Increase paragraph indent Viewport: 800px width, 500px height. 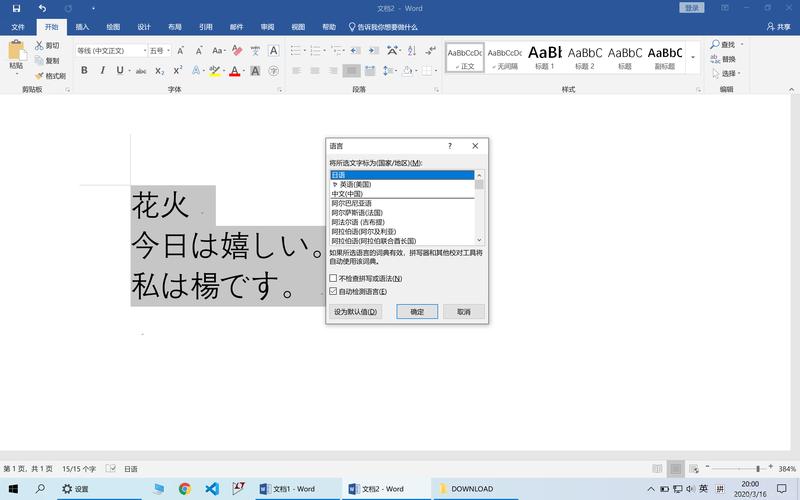(374, 51)
